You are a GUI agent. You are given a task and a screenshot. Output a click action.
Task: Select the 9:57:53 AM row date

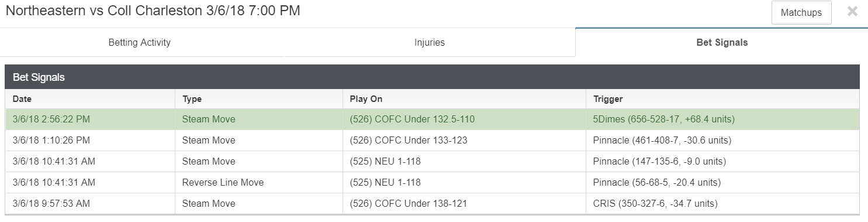click(x=51, y=204)
